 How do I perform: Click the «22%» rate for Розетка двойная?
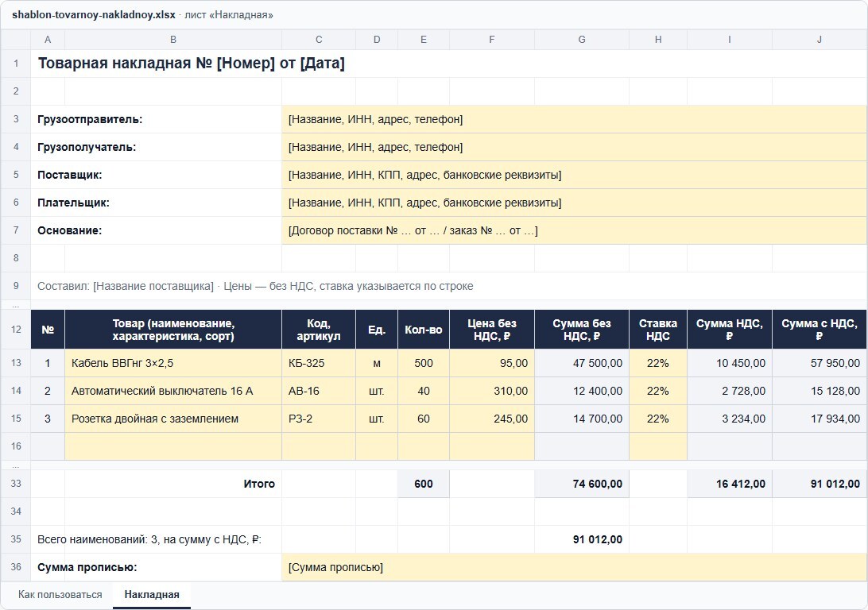(x=658, y=419)
